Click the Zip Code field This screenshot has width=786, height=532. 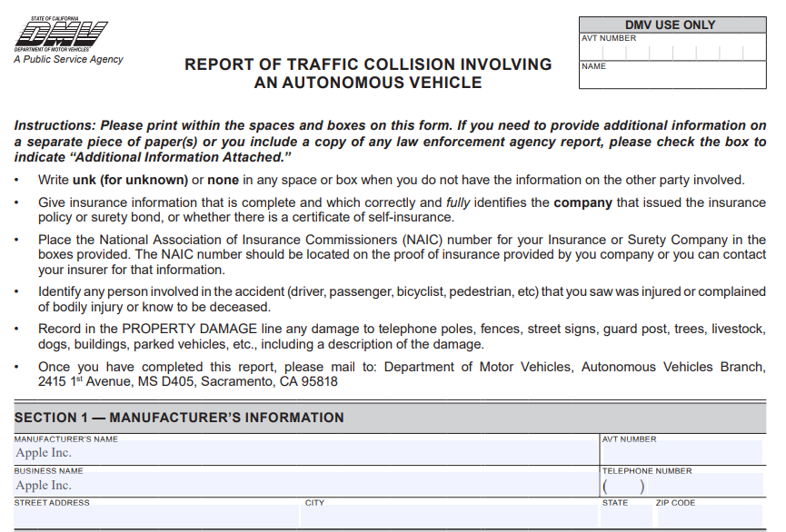click(708, 518)
